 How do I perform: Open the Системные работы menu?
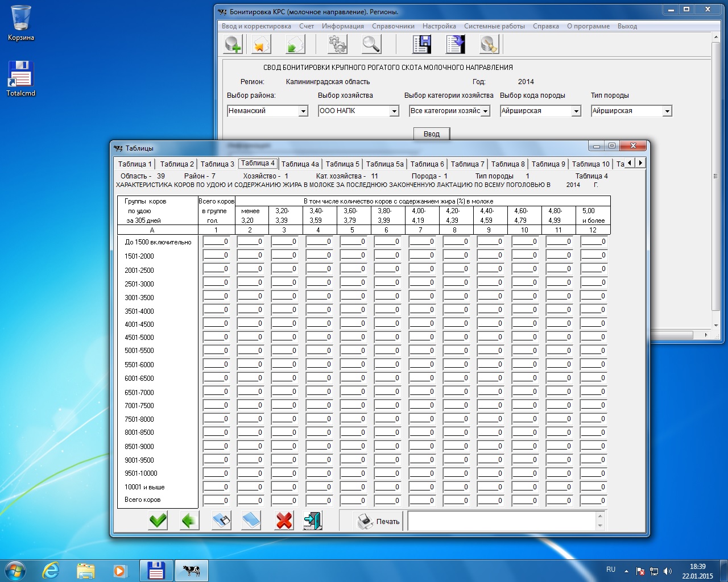(494, 26)
